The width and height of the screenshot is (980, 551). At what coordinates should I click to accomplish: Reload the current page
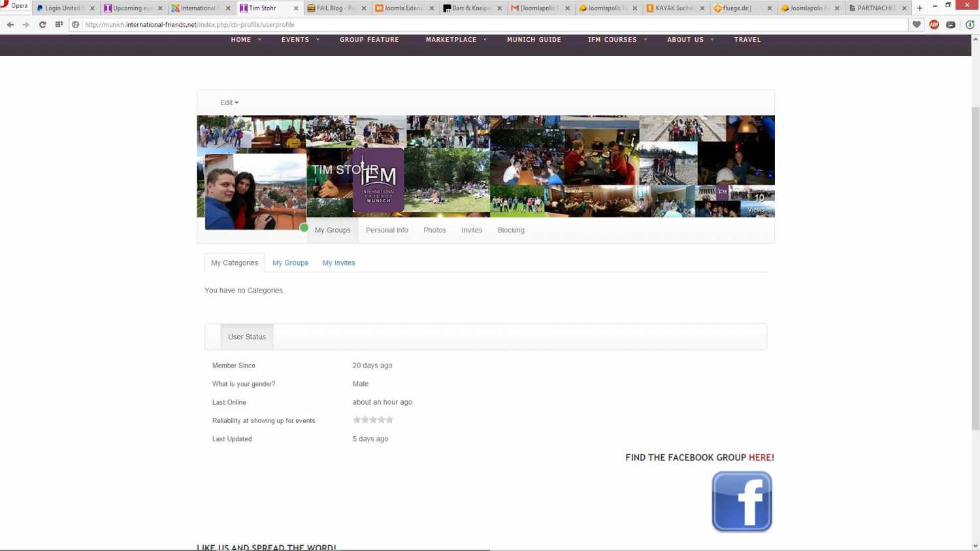click(x=42, y=25)
